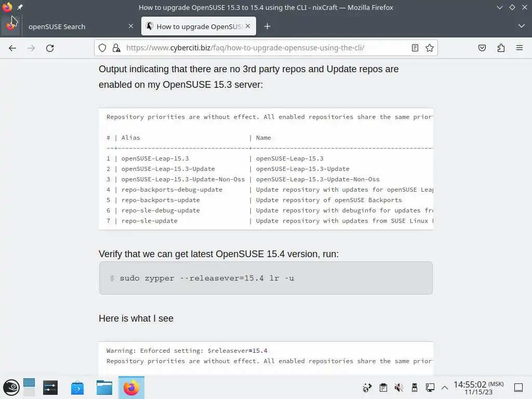Click the URL address bar
The image size is (532, 399).
coord(266,48)
